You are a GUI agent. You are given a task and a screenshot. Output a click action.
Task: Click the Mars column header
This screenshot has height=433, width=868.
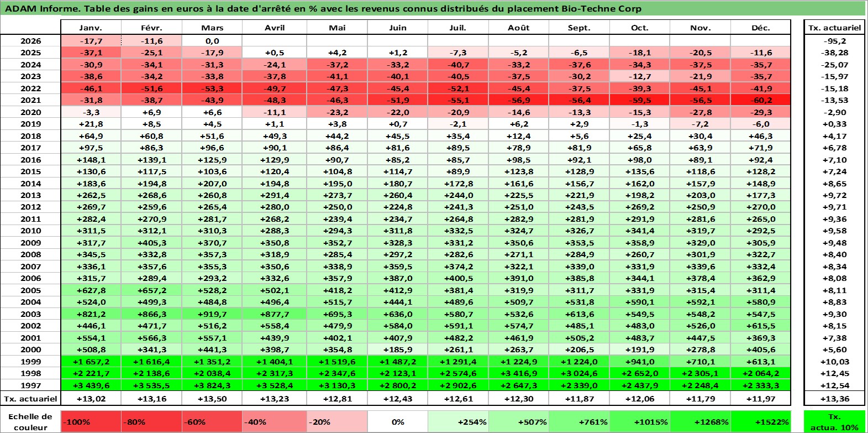[x=212, y=28]
